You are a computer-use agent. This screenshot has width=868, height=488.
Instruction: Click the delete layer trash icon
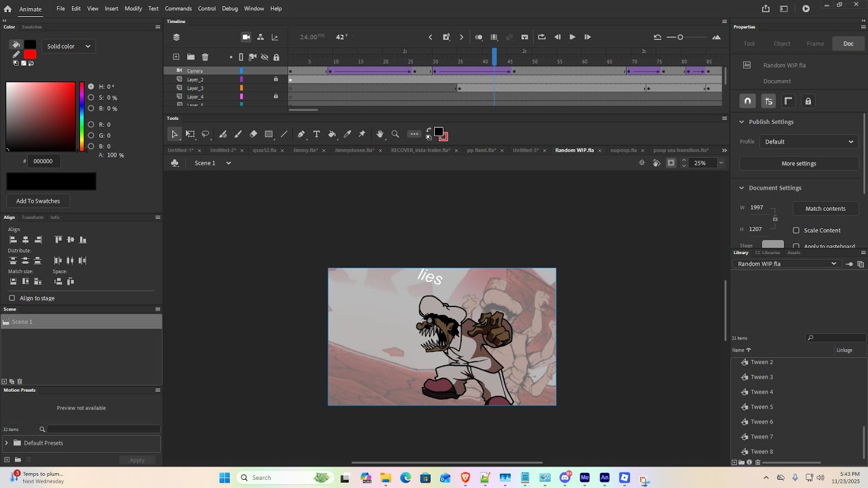point(205,57)
